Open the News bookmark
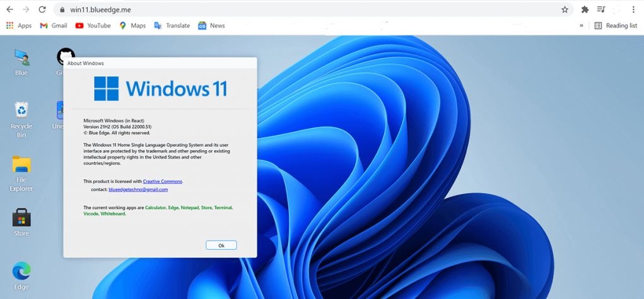Screen dimensions: 644x299 coord(211,25)
